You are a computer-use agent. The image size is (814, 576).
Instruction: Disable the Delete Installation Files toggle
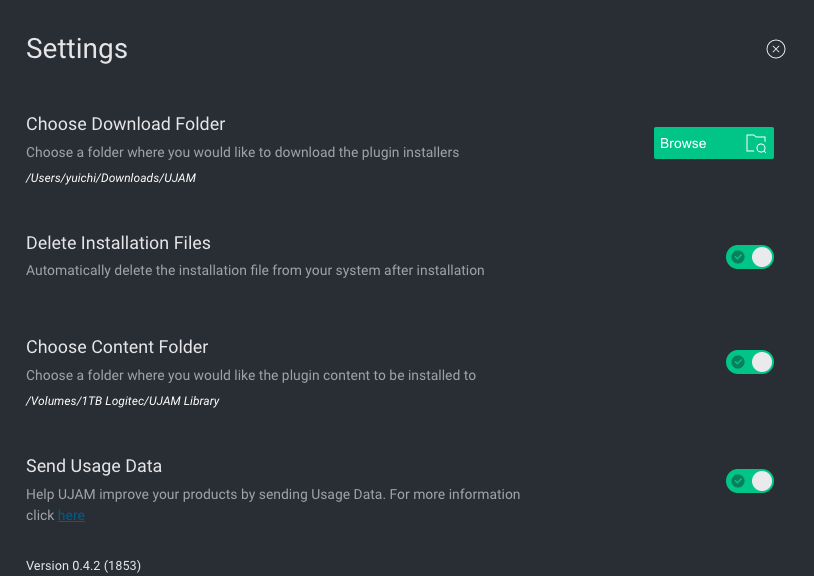pos(750,257)
